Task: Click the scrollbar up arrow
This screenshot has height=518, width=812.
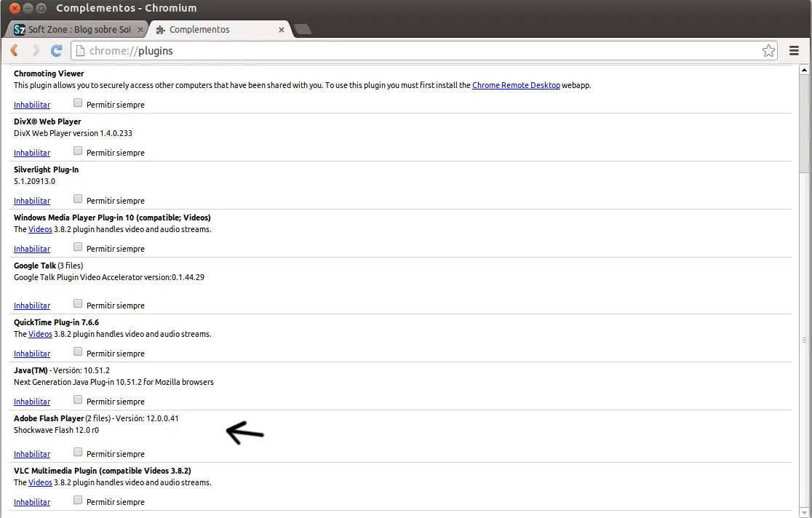Action: tap(804, 69)
